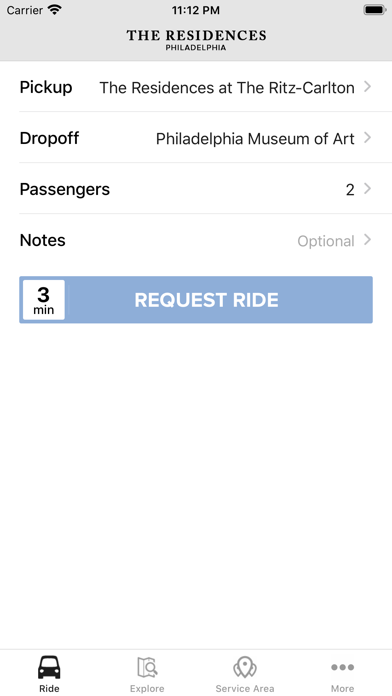Switch to the Explore tab label
The image size is (392, 696).
tap(147, 688)
